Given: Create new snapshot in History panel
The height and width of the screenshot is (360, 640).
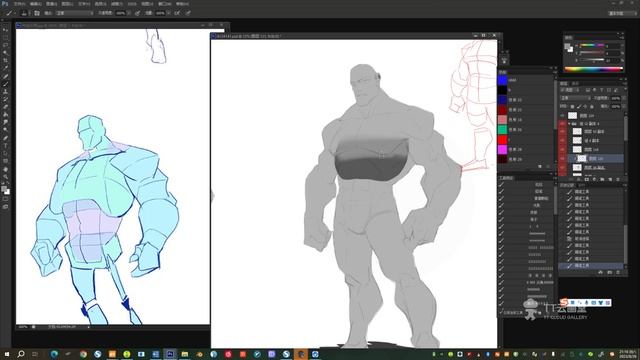Looking at the screenshot, I should (609, 272).
